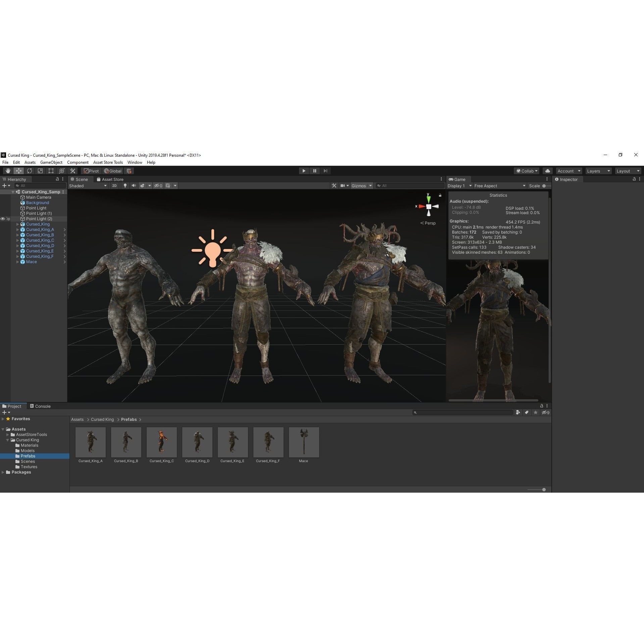Activate the Rotate tool
The image size is (644, 644).
click(x=30, y=171)
